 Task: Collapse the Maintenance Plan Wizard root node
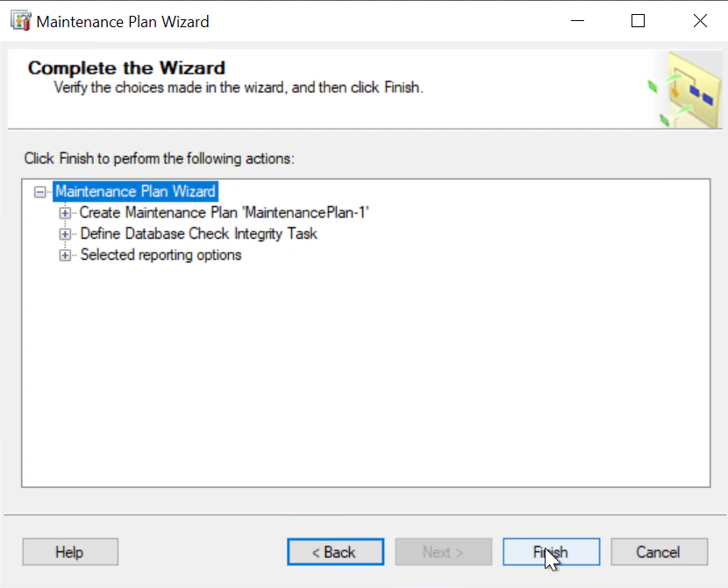tap(39, 191)
